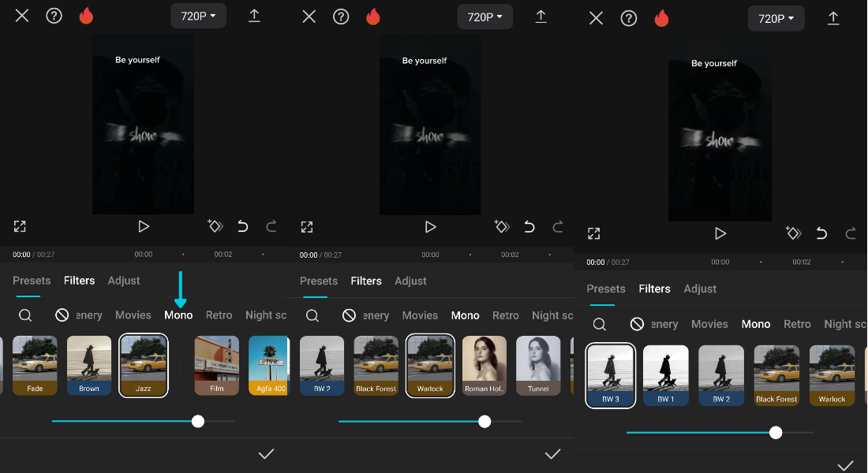Screen dimensions: 868x473
Task: Open help in the right screenshot
Action: [629, 18]
